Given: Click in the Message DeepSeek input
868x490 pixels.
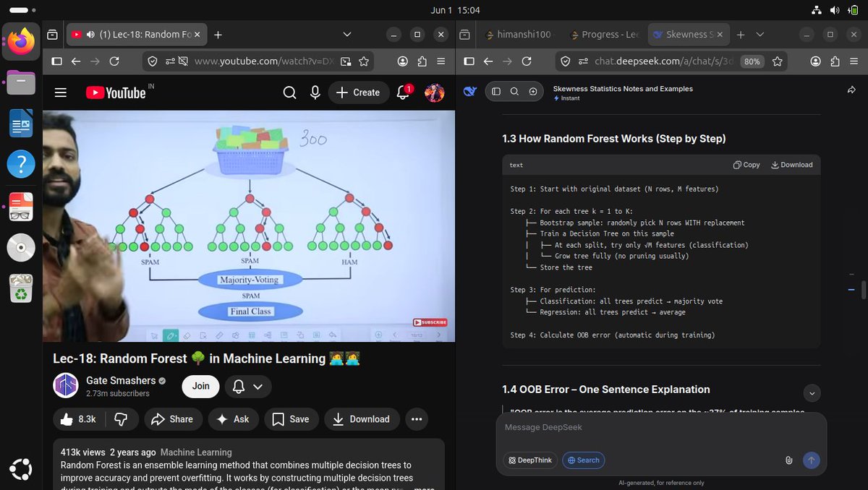Looking at the screenshot, I should pyautogui.click(x=661, y=428).
